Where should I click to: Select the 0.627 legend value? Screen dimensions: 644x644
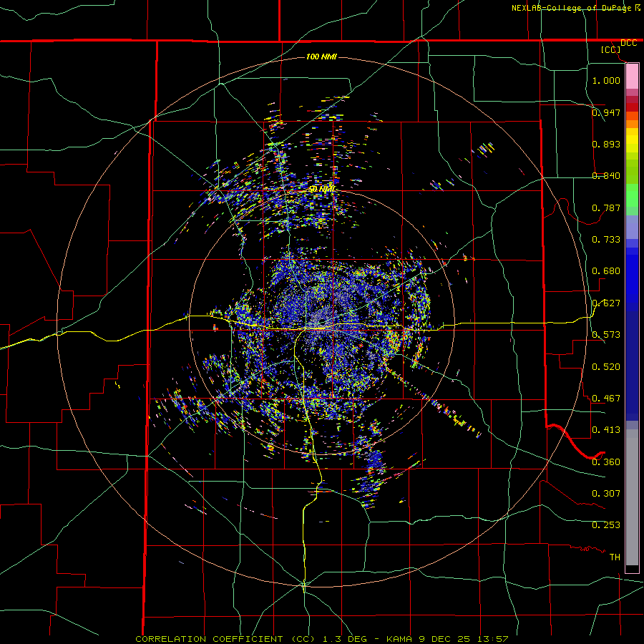tap(606, 303)
